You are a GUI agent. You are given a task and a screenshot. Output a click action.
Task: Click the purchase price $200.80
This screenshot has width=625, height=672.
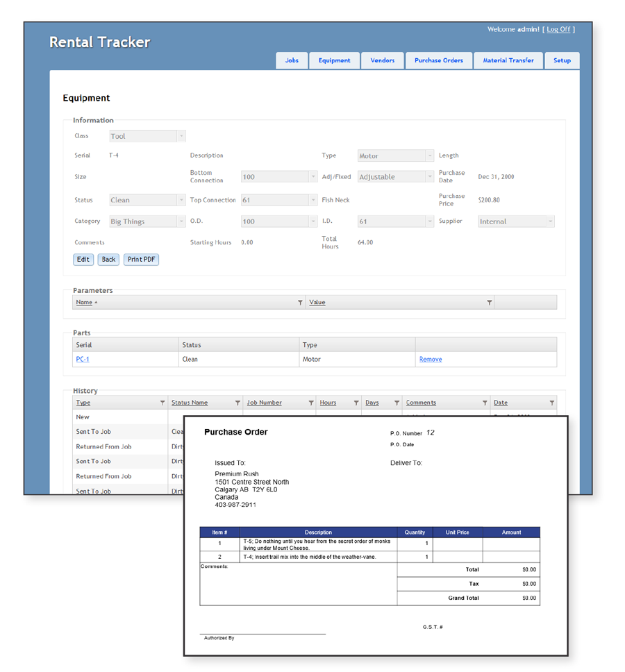point(489,200)
